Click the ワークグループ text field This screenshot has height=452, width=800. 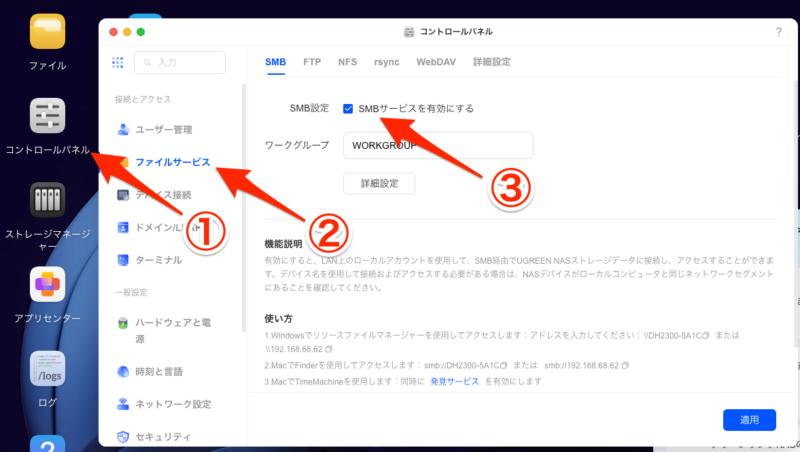tap(437, 145)
